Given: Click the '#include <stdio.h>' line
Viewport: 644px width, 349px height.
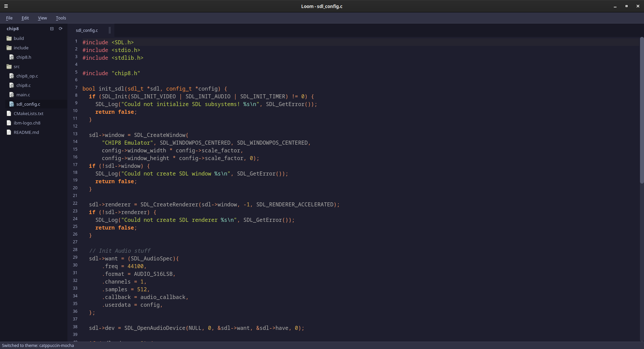Looking at the screenshot, I should 111,50.
